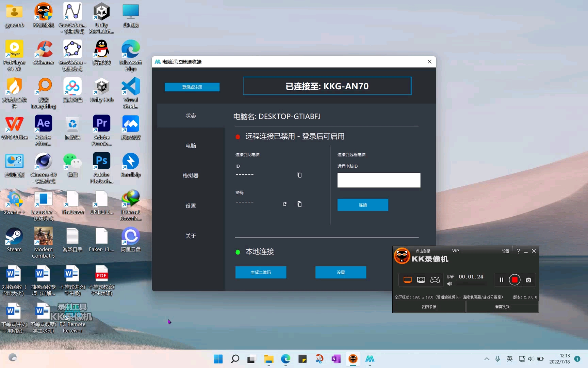This screenshot has width=588, height=368.
Task: Click 设置 button under 本地连接
Action: coord(341,272)
